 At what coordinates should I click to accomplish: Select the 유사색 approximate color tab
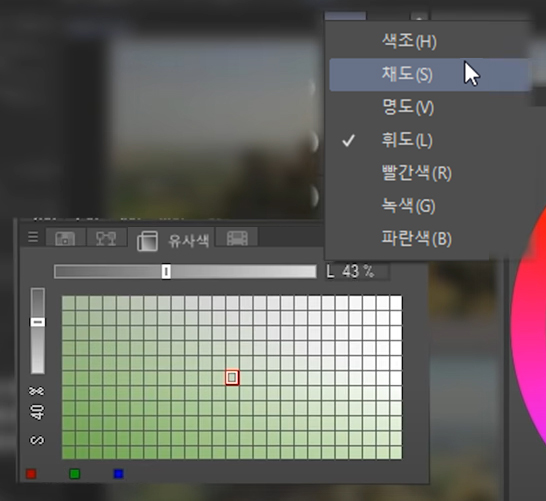click(172, 240)
